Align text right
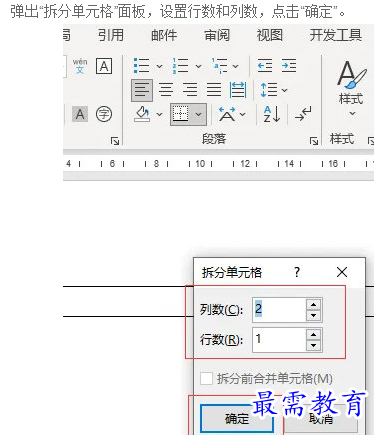Image resolution: width=374 pixels, height=435 pixels. (x=190, y=90)
